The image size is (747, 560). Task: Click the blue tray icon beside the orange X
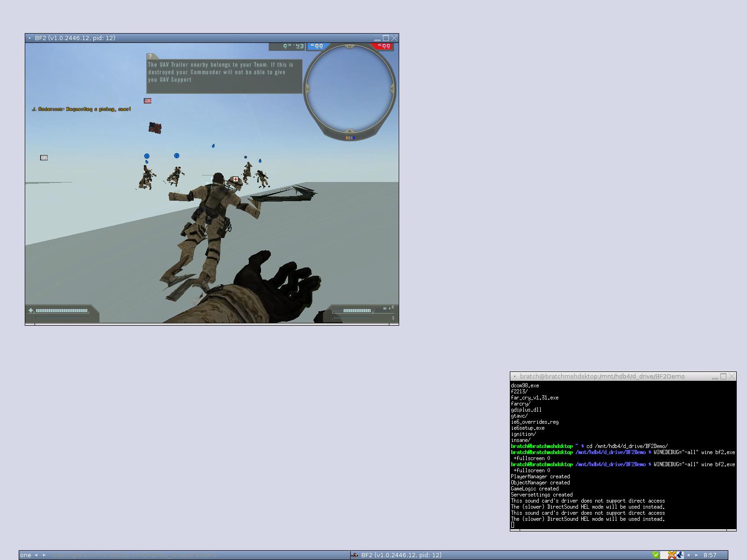tap(680, 555)
